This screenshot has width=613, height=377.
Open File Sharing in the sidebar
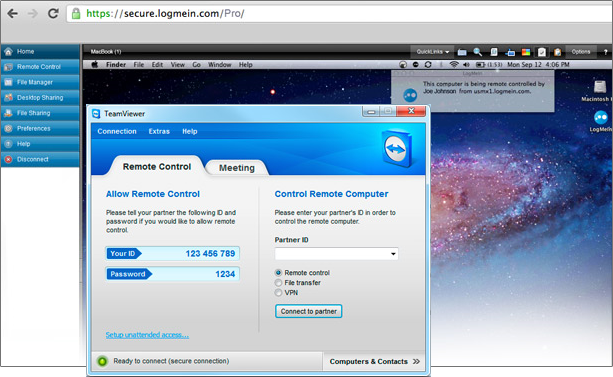click(40, 113)
